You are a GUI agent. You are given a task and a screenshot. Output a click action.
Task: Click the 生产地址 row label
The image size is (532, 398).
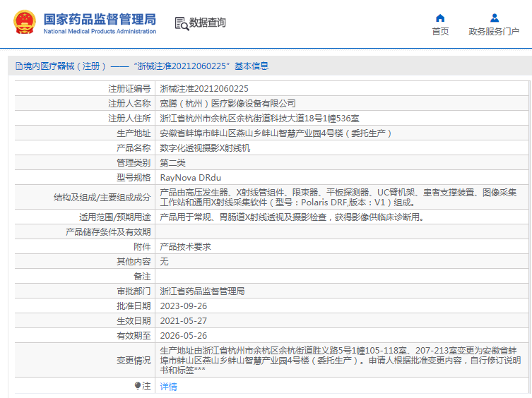click(x=134, y=133)
